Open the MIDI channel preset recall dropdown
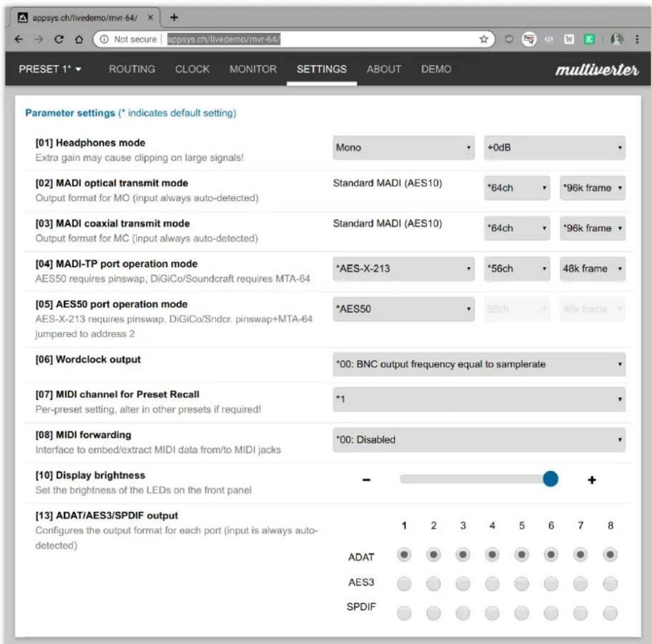The height and width of the screenshot is (644, 652). point(479,399)
